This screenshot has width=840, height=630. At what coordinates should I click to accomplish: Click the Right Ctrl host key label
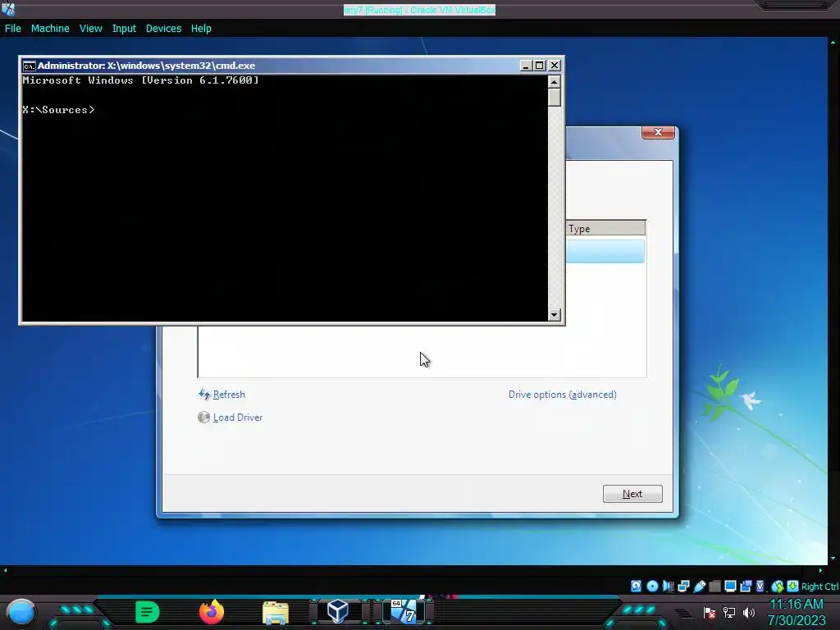click(820, 587)
